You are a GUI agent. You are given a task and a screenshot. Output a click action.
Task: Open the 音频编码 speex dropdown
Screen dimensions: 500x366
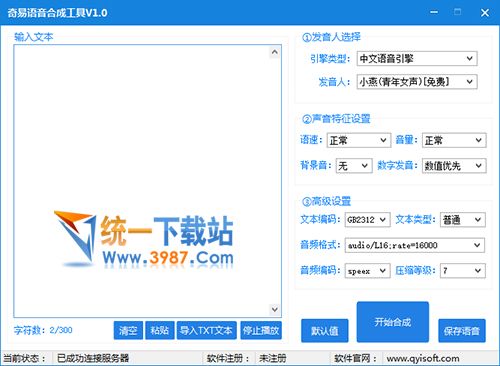[x=367, y=271]
